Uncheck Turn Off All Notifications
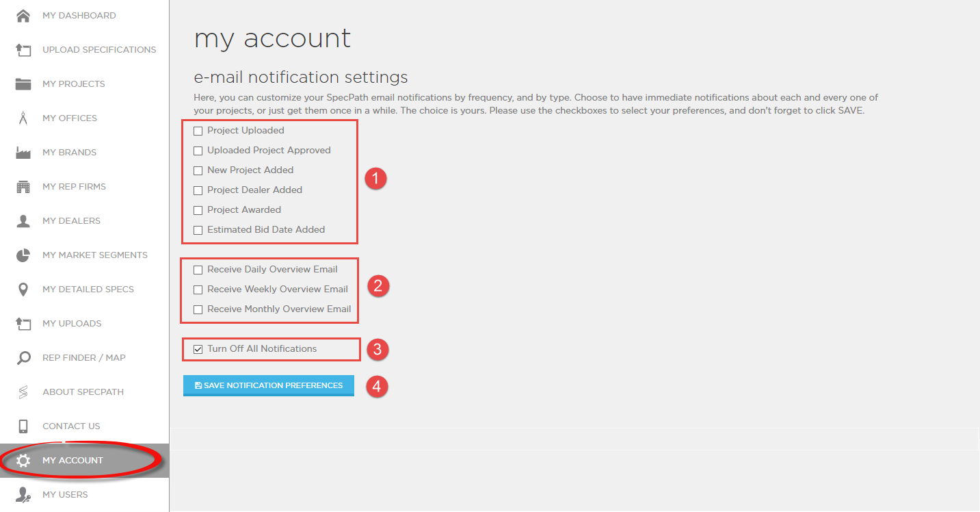Viewport: 980px width, 512px height. click(x=198, y=349)
